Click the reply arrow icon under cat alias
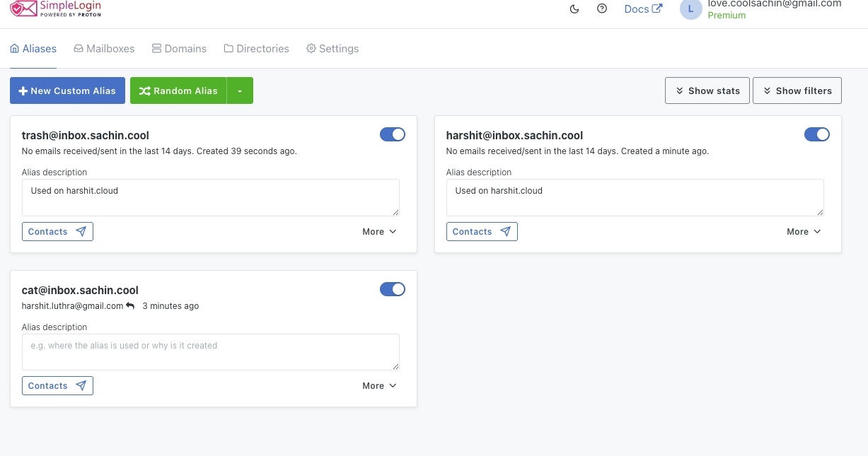The image size is (868, 456). point(130,305)
